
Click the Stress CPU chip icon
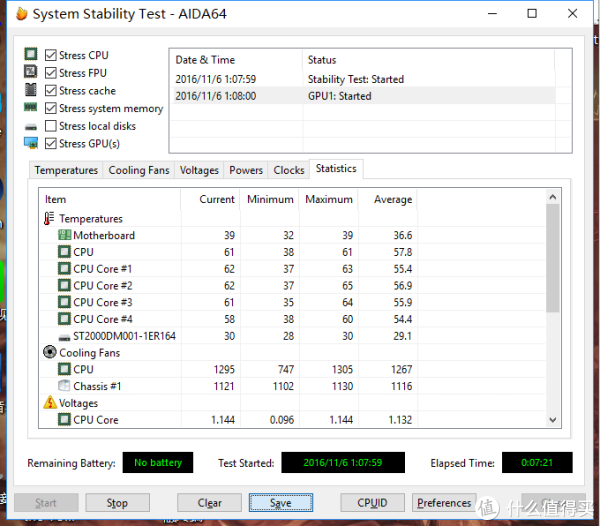pyautogui.click(x=31, y=54)
